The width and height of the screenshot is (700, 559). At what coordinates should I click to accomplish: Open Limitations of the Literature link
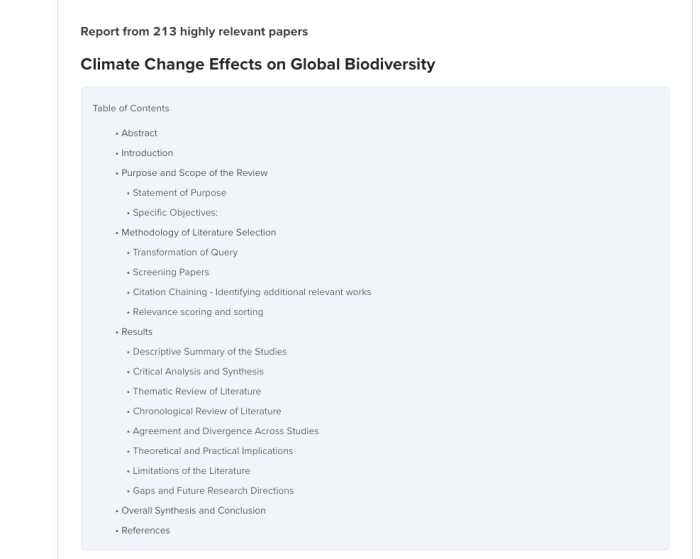click(192, 471)
